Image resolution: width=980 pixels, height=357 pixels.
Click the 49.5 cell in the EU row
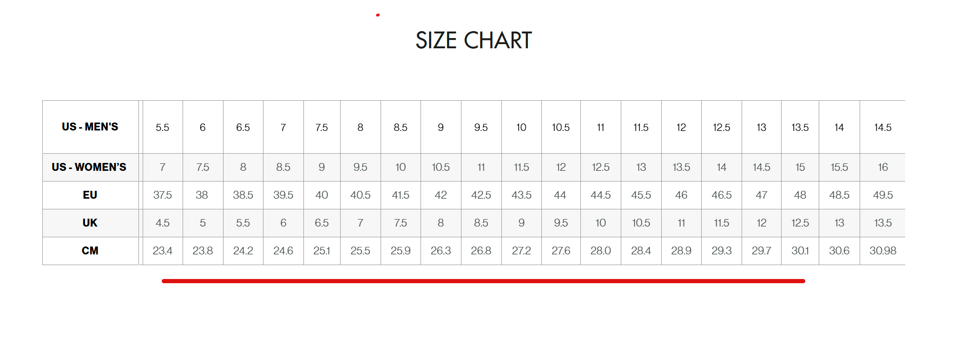[883, 195]
